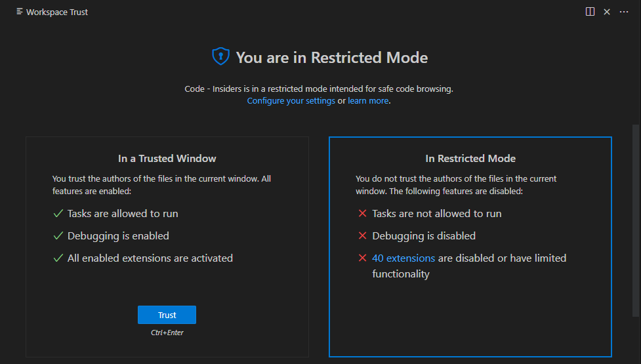641x364 pixels.
Task: Click the Workspace Trust tab list icon
Action: (x=20, y=12)
